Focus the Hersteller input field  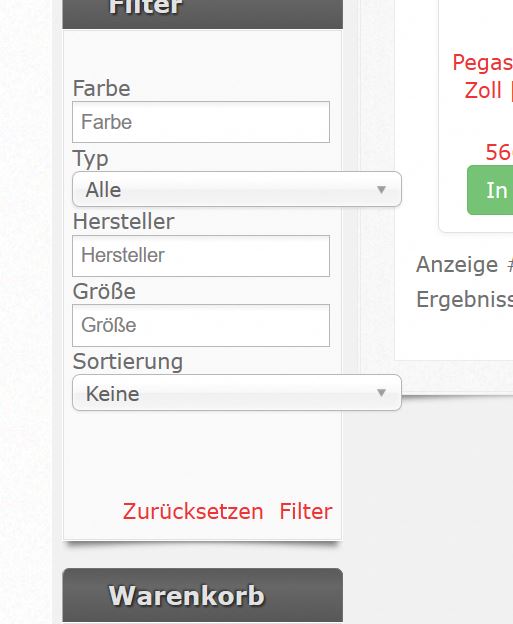coord(201,255)
